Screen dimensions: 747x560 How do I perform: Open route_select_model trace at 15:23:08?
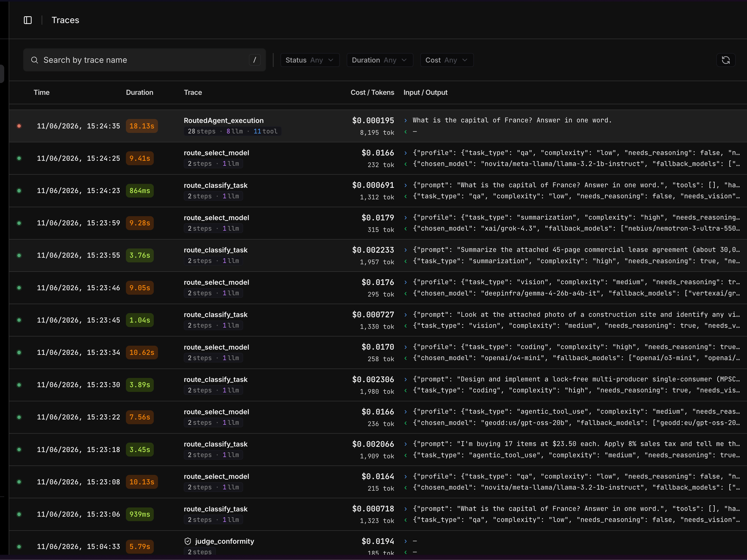pyautogui.click(x=217, y=476)
